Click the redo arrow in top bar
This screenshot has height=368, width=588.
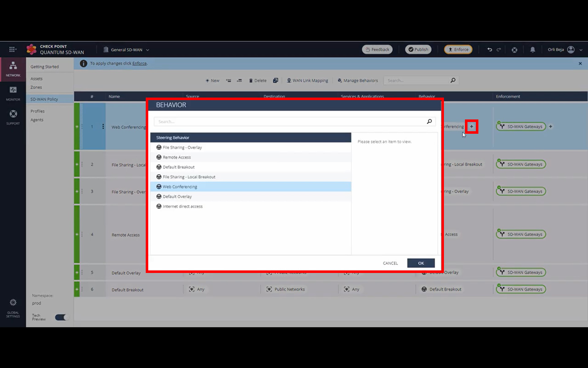coord(499,50)
